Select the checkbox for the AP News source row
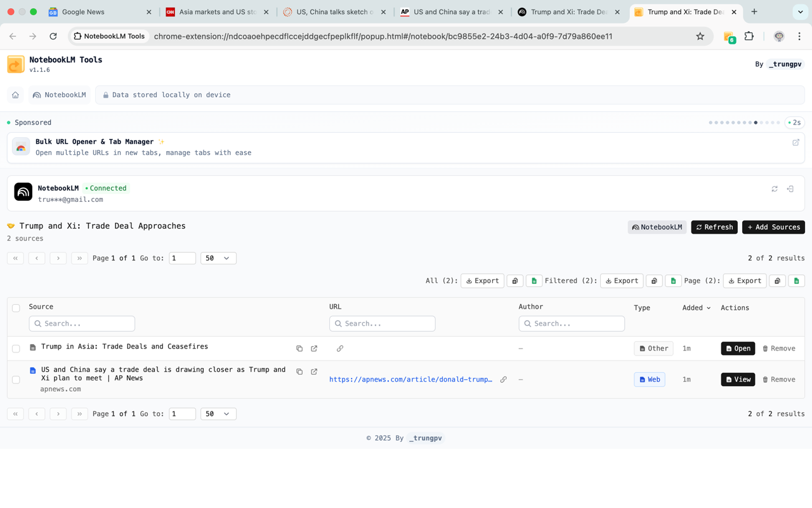Image resolution: width=812 pixels, height=508 pixels. [x=16, y=379]
